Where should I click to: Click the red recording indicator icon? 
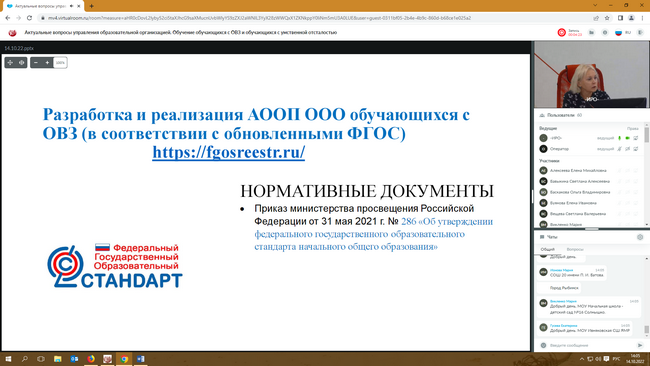tap(562, 32)
